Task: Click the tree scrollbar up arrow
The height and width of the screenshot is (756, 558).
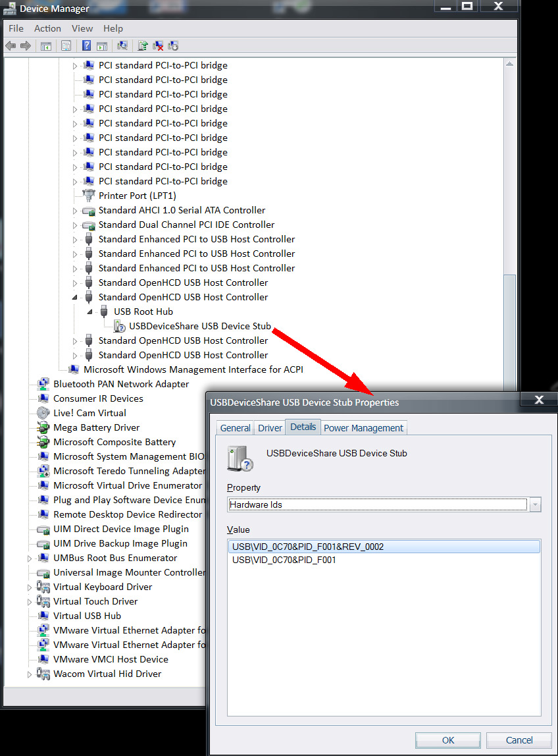Action: (509, 64)
